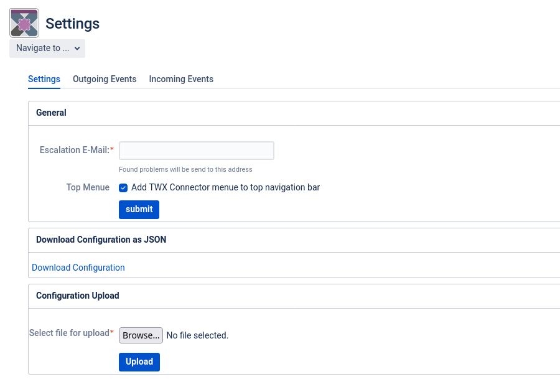Click Browse to choose a file

pyautogui.click(x=141, y=335)
